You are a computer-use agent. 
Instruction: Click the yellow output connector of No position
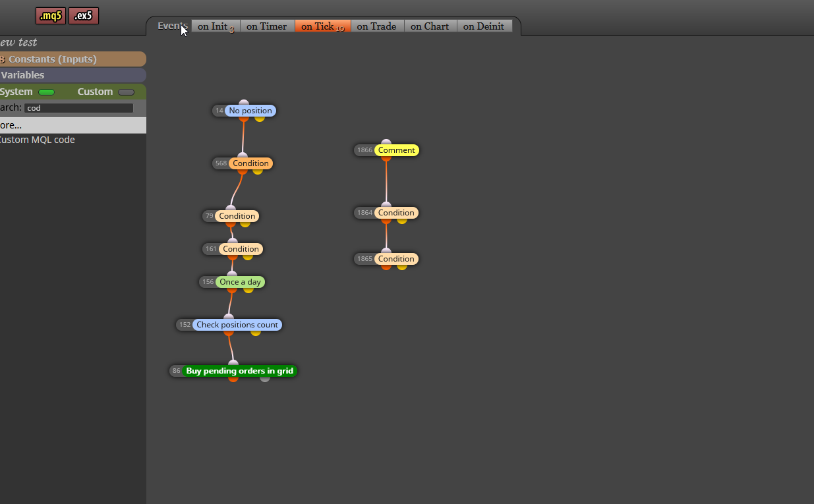(x=260, y=119)
